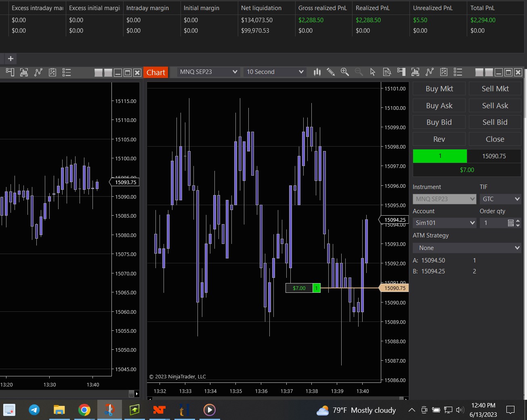Open the 10 Second interval dropdown
The width and height of the screenshot is (527, 420).
[x=275, y=72]
